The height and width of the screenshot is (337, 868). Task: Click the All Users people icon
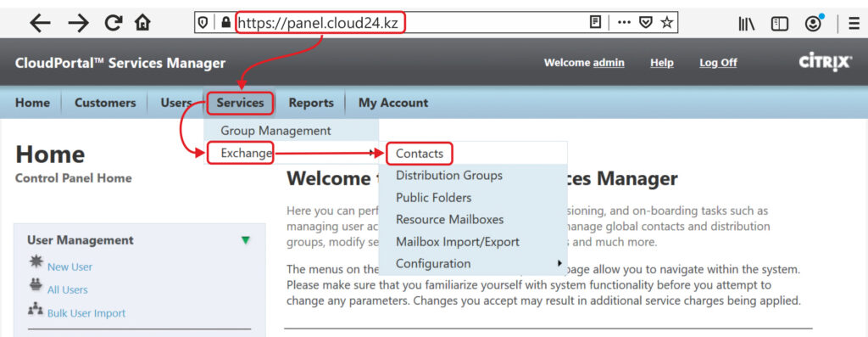tap(36, 286)
